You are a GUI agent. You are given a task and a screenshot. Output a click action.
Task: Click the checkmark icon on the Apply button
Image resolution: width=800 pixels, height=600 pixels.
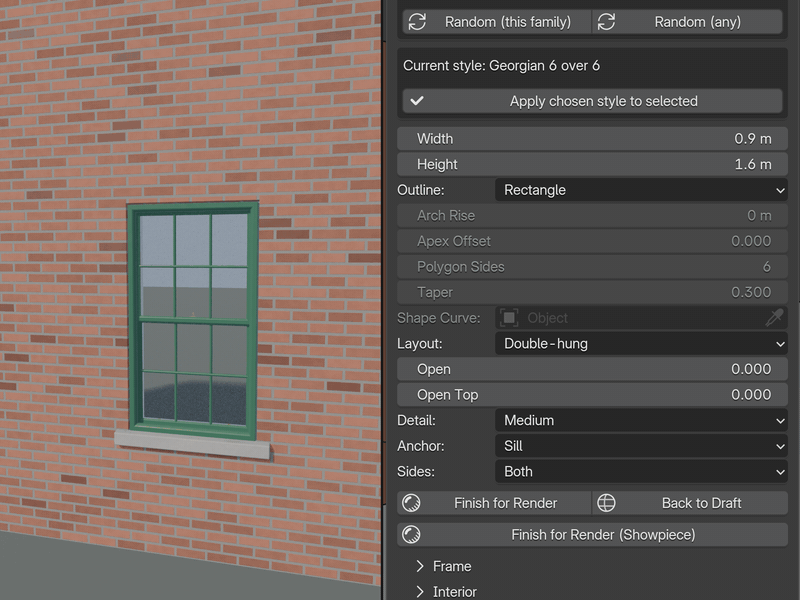pos(417,101)
